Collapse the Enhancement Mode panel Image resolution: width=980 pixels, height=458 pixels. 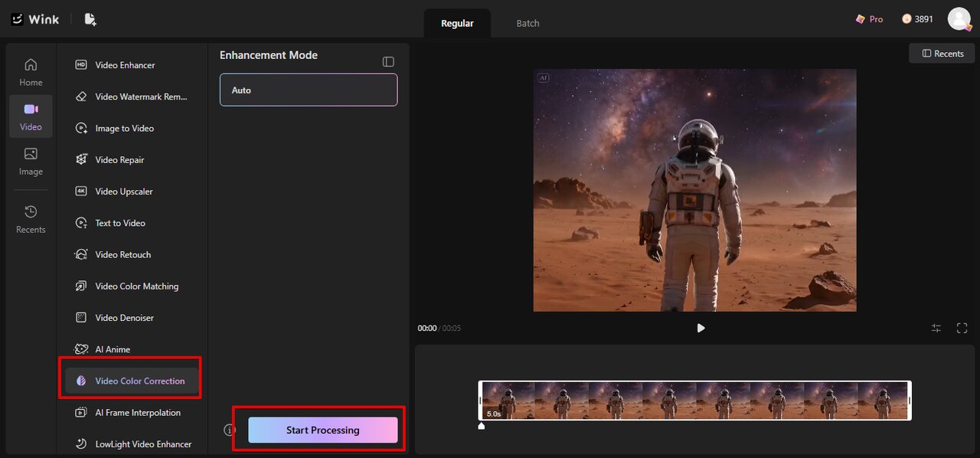click(388, 61)
